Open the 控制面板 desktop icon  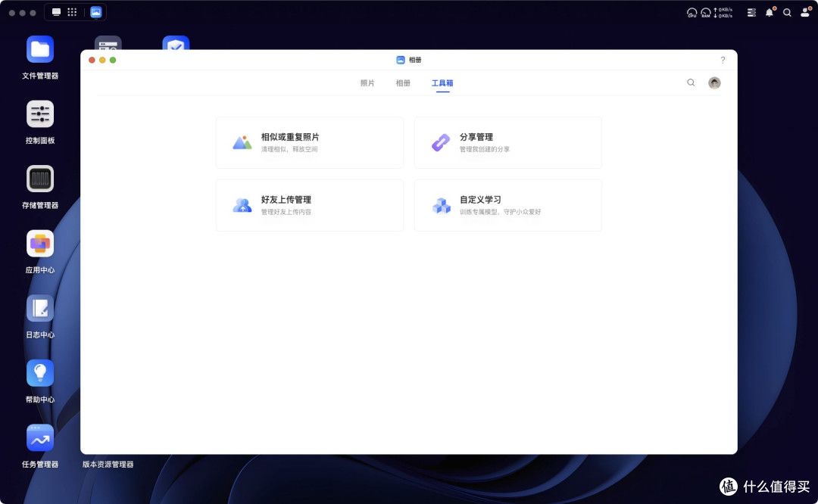coord(40,114)
